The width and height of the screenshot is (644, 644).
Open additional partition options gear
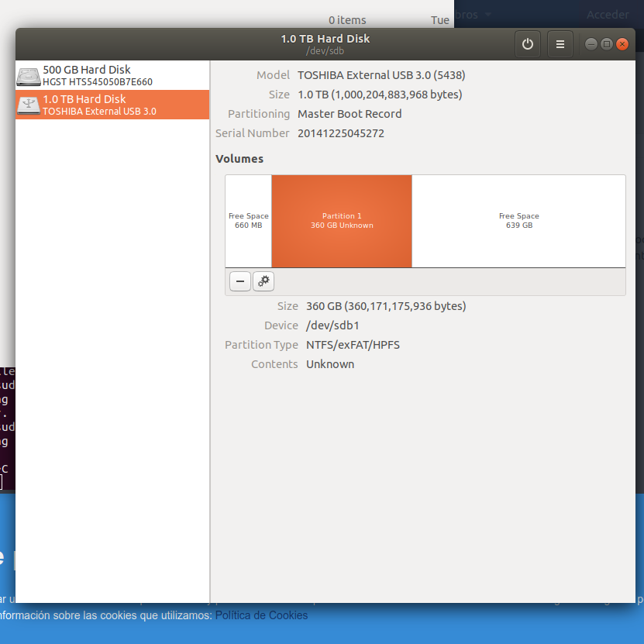(263, 281)
